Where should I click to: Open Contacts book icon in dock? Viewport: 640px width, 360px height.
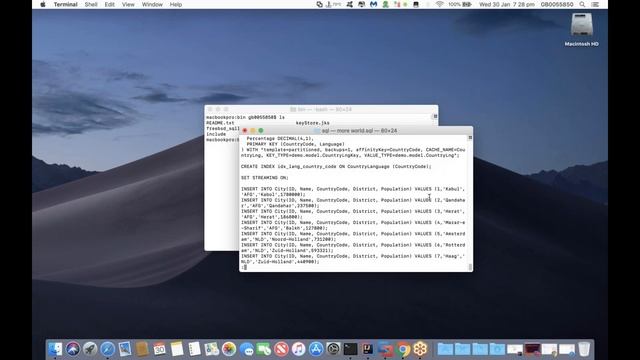click(142, 349)
